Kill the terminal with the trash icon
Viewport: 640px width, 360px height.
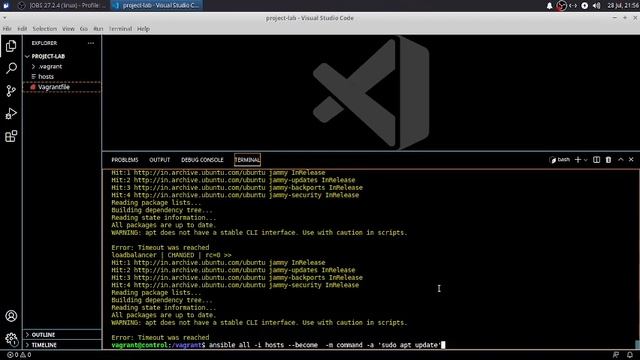[608, 160]
